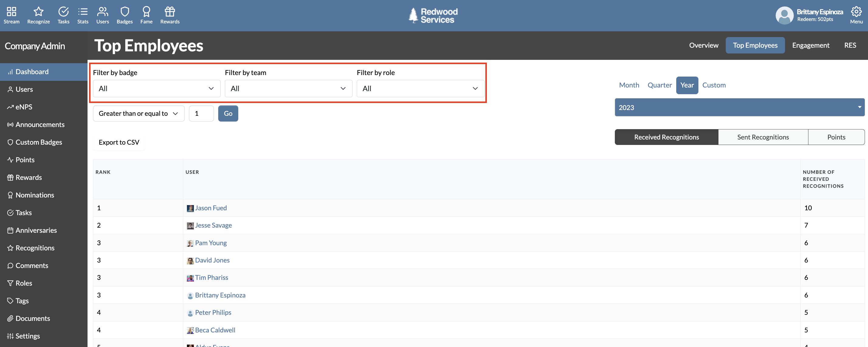Open Pam Young's profile link
This screenshot has height=347, width=868.
211,243
